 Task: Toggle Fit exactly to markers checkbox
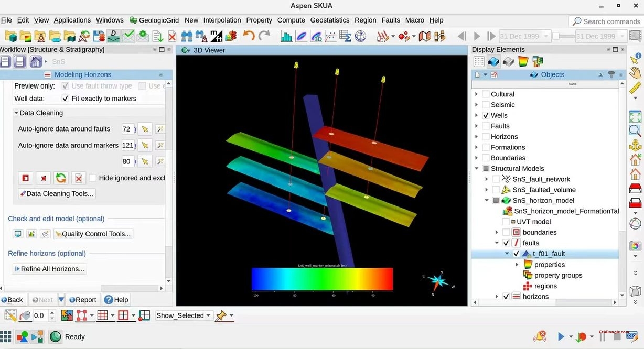[x=66, y=99]
